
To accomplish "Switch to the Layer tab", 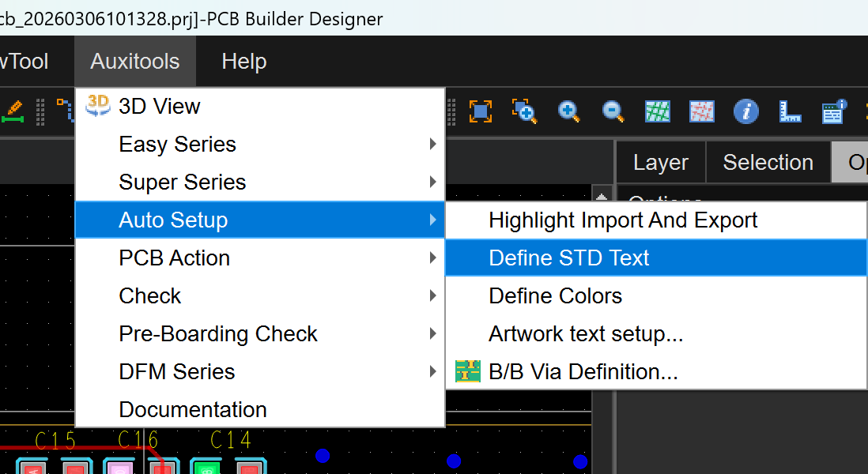I will (660, 163).
